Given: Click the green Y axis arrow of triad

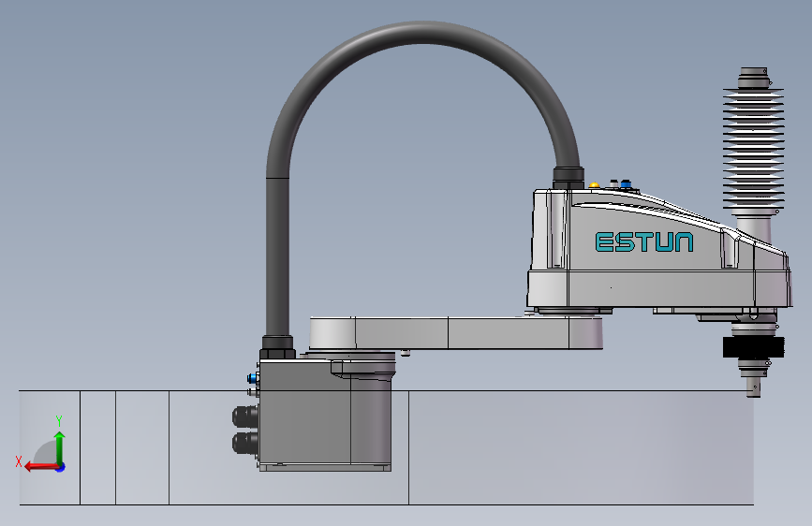Looking at the screenshot, I should [x=60, y=447].
